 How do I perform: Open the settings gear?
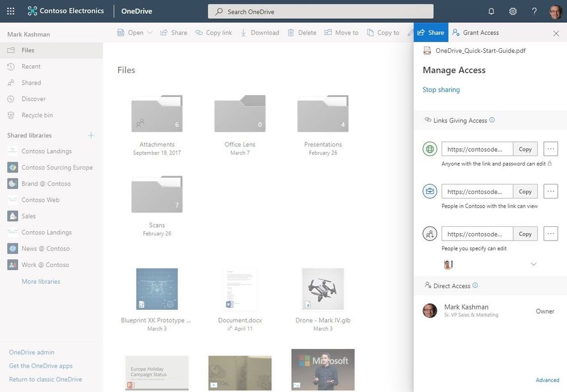pyautogui.click(x=513, y=11)
